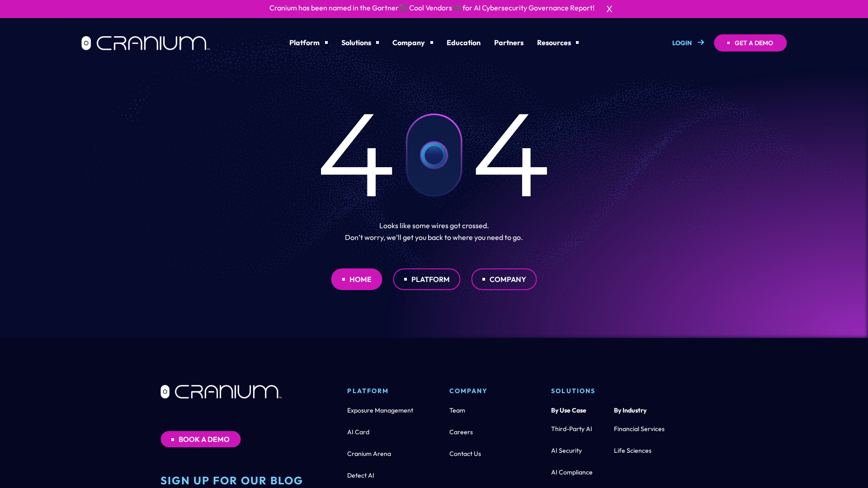Open the Third-Party AI link
This screenshot has width=868, height=488.
[x=571, y=429]
